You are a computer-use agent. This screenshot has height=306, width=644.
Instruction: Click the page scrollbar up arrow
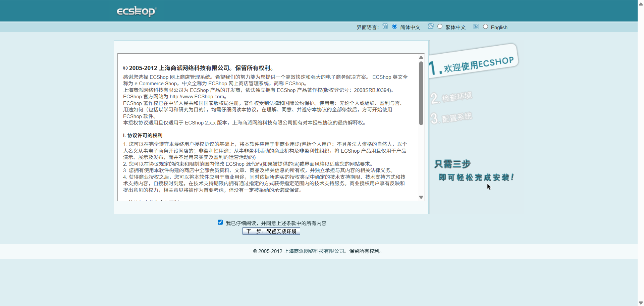[x=641, y=4]
